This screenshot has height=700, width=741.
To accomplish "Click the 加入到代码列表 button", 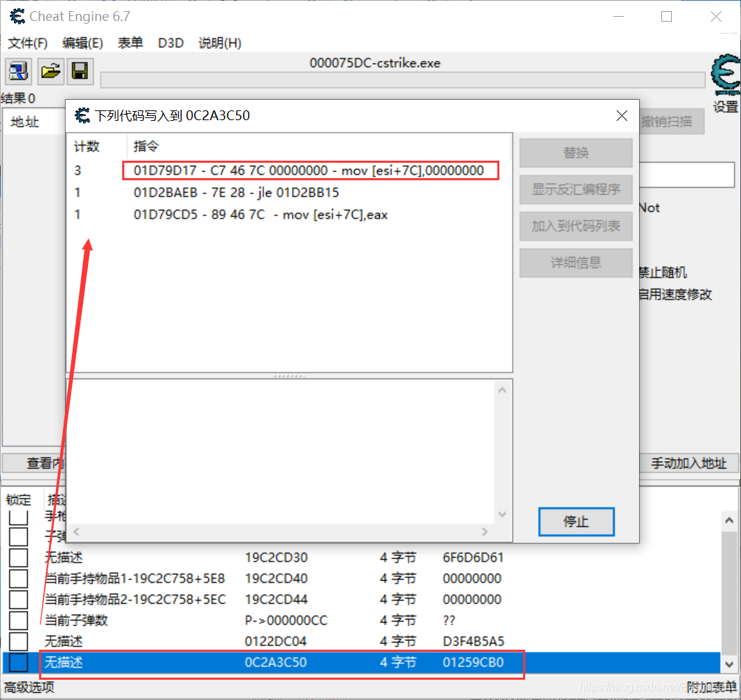I will [575, 226].
